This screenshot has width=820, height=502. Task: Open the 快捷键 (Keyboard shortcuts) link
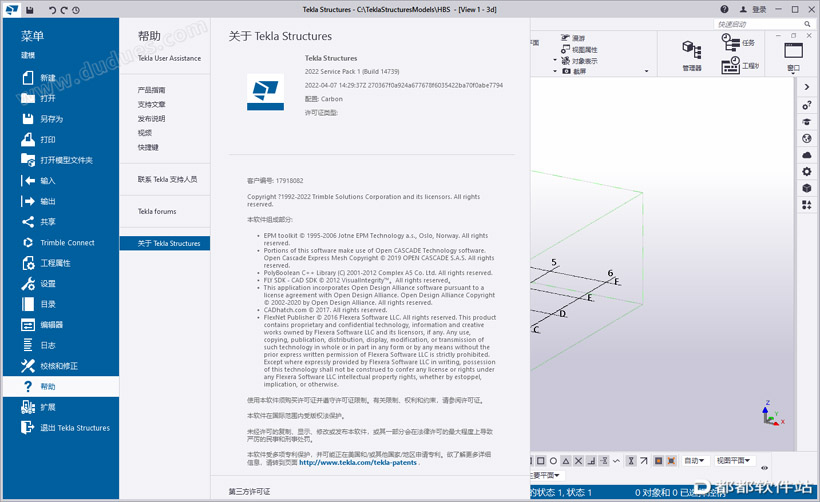tap(148, 147)
